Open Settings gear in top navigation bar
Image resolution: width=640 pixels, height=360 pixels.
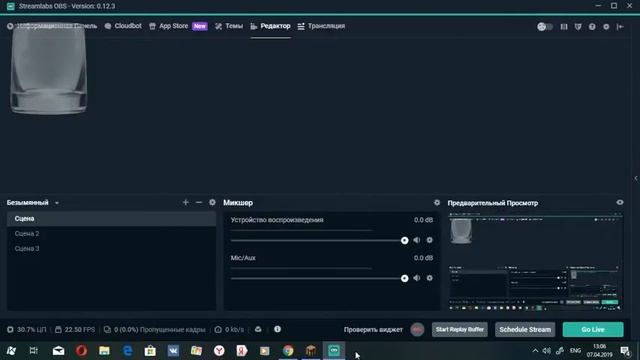tap(606, 27)
